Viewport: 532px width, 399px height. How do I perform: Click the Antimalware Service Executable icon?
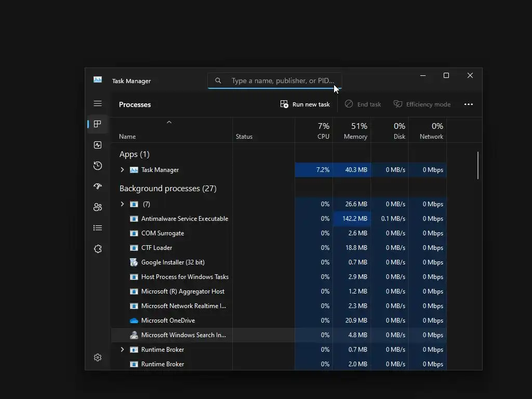click(134, 219)
